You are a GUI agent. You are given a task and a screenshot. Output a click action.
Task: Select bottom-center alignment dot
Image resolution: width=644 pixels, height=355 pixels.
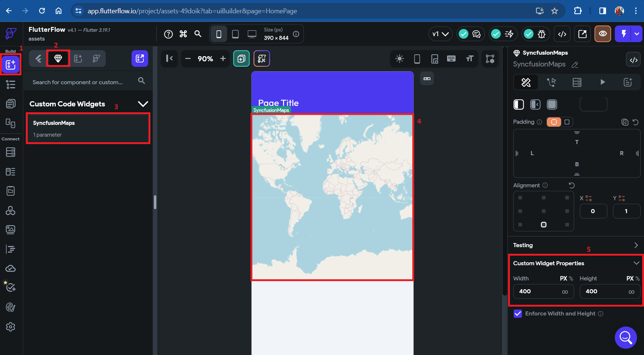tap(544, 225)
